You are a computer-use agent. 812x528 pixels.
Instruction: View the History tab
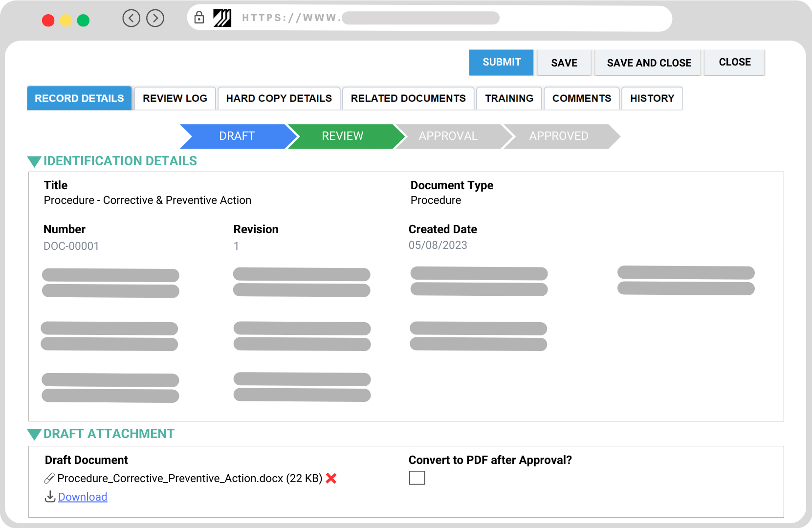pyautogui.click(x=652, y=98)
